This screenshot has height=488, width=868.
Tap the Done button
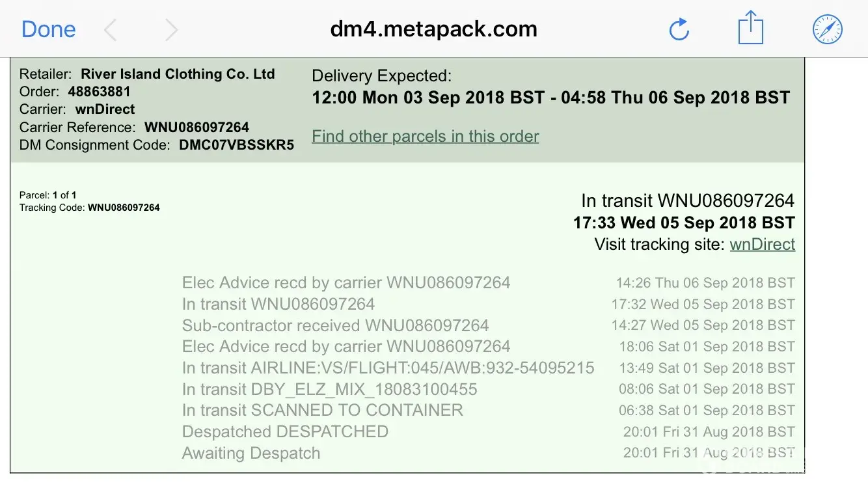48,29
